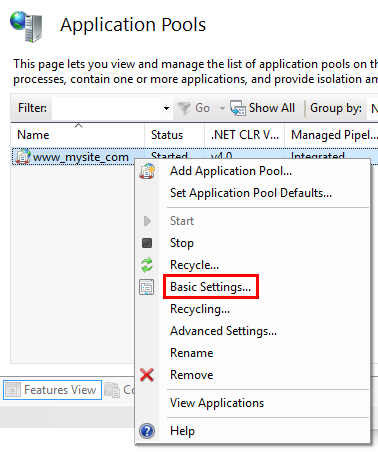Click the Features View tab icon
The width and height of the screenshot is (378, 452).
[13, 390]
